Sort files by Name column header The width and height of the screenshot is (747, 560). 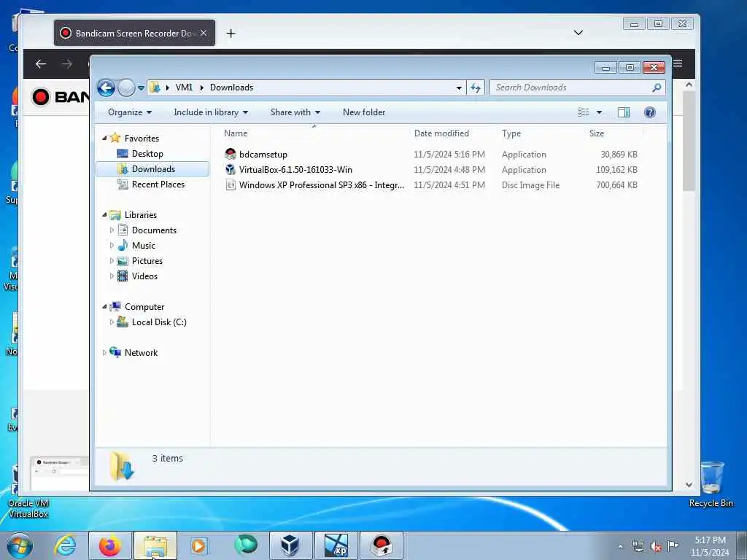(x=314, y=133)
